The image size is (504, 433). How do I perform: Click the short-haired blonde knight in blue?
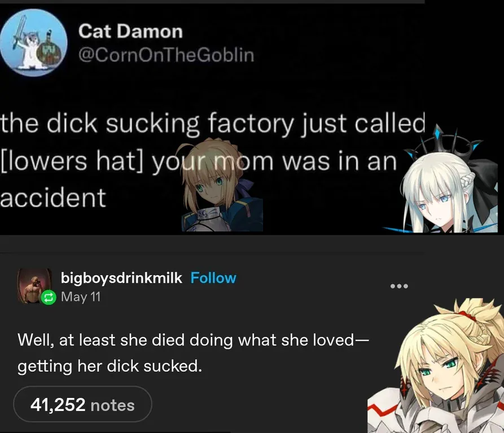tap(220, 185)
